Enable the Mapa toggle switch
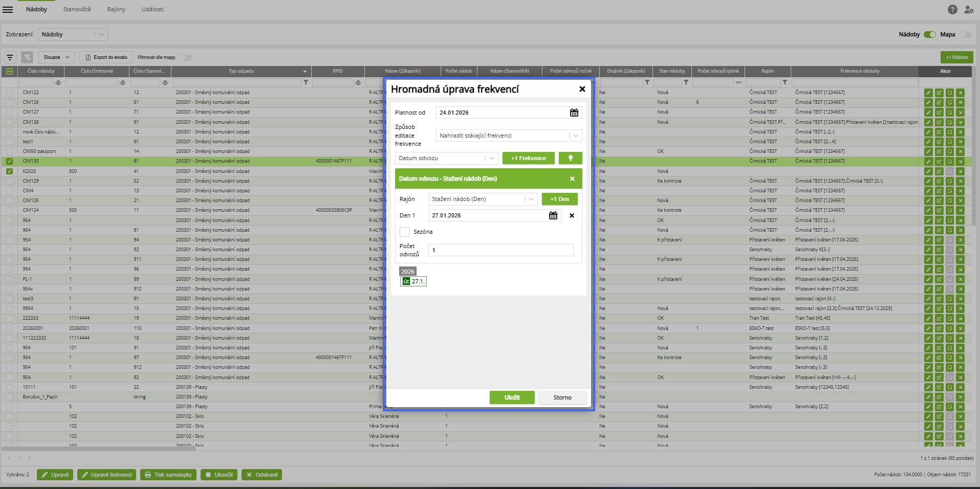This screenshot has width=980, height=489. [x=965, y=34]
